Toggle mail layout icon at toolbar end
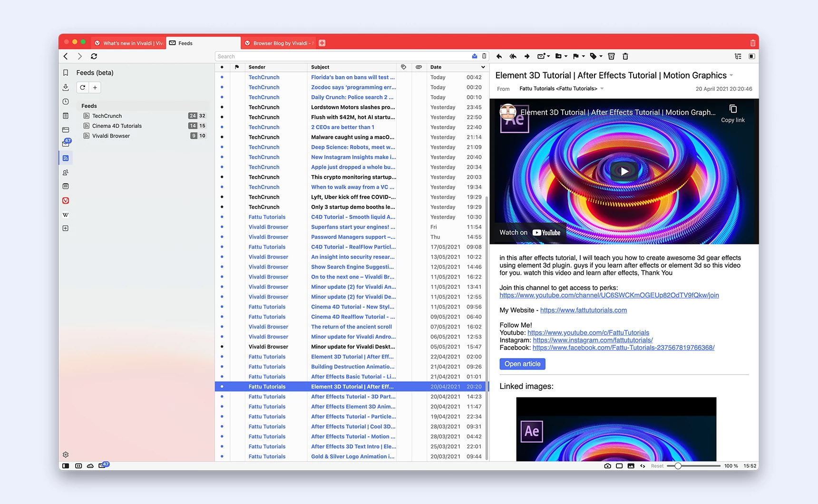Viewport: 818px width, 504px height. pos(752,56)
